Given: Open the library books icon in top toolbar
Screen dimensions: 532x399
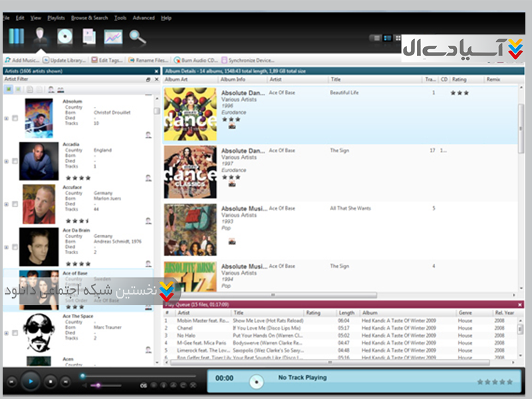Looking at the screenshot, I should [17, 37].
